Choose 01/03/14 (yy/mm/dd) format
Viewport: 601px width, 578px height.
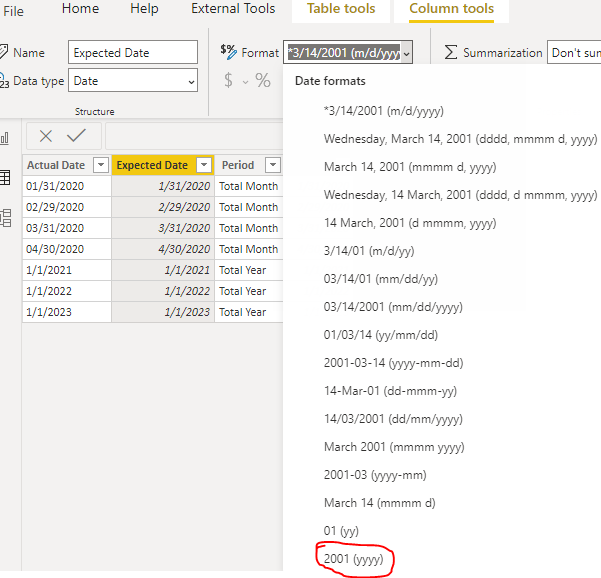tap(381, 335)
